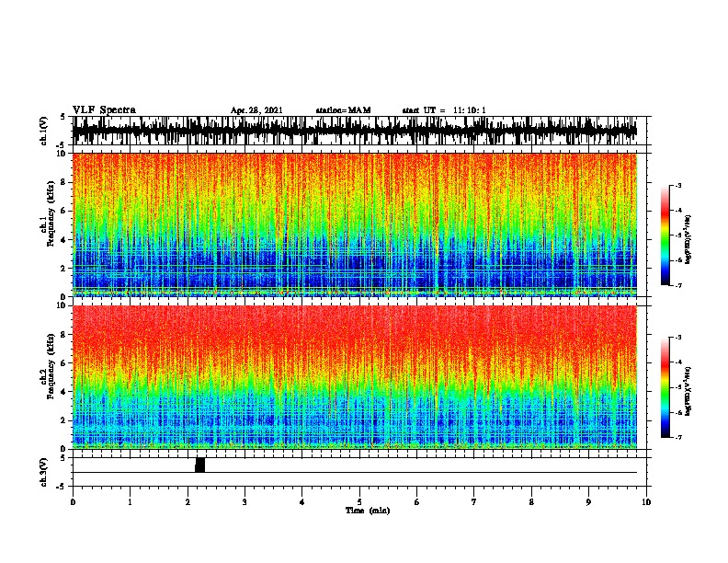The image size is (728, 563).
Task: Click the ch.2 spectrogram plot area
Action: click(355, 377)
